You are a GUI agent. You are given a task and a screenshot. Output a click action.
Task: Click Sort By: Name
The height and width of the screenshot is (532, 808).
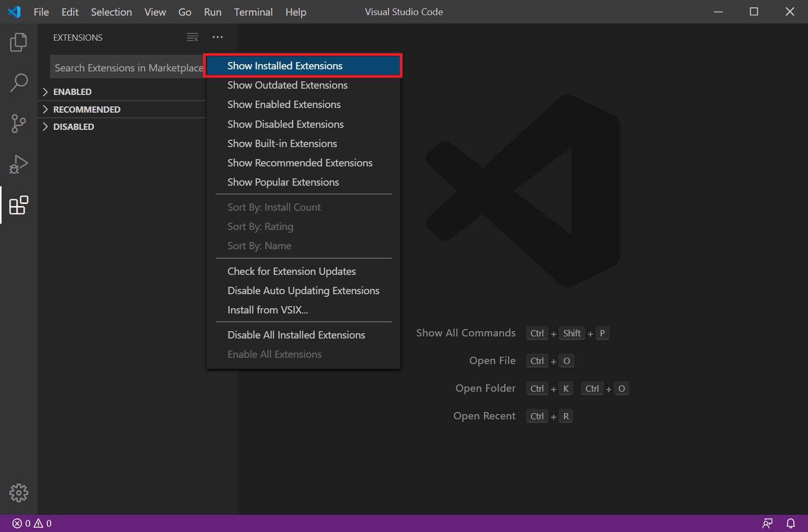(x=303, y=246)
